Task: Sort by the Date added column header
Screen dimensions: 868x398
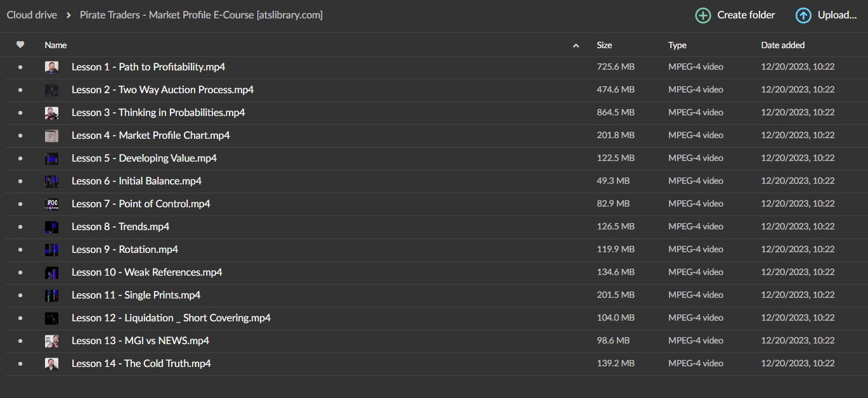Action: pyautogui.click(x=782, y=45)
